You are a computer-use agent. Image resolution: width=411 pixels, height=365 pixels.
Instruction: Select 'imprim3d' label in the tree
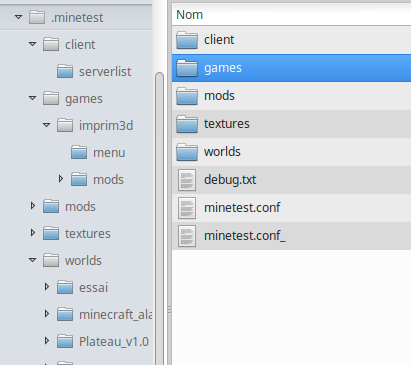click(x=106, y=126)
